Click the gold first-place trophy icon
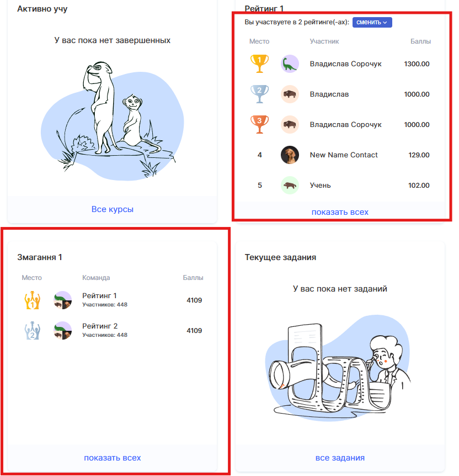This screenshot has height=476, width=459. 259,64
